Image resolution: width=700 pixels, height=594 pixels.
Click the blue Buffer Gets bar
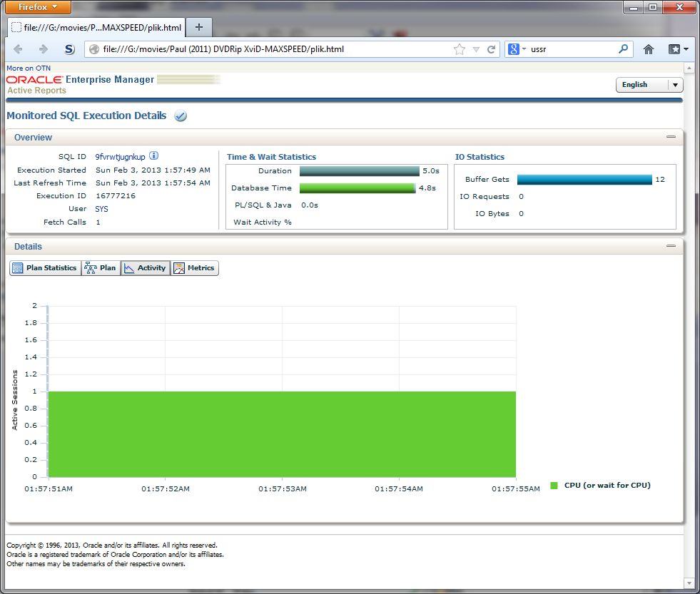[x=584, y=180]
